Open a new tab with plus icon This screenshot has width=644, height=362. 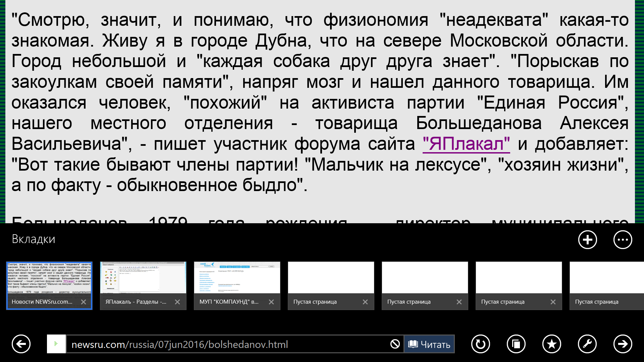(x=588, y=240)
